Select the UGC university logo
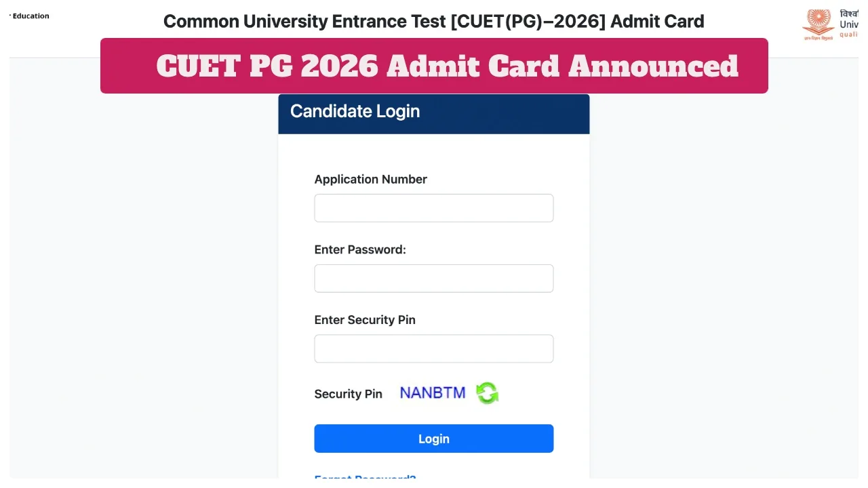This screenshot has height=488, width=868. pyautogui.click(x=818, y=24)
